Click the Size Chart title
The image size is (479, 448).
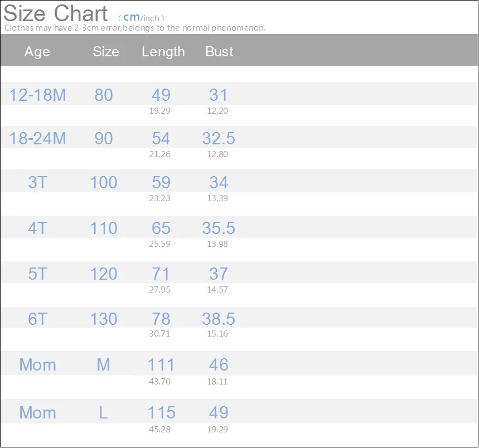[55, 13]
